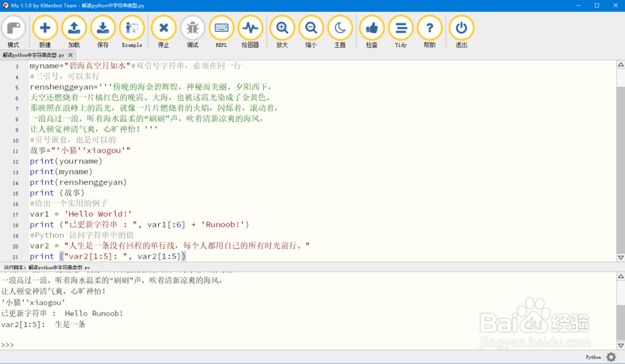The width and height of the screenshot is (625, 364).
Task: Open the Mode (模式) selector
Action: click(x=13, y=32)
